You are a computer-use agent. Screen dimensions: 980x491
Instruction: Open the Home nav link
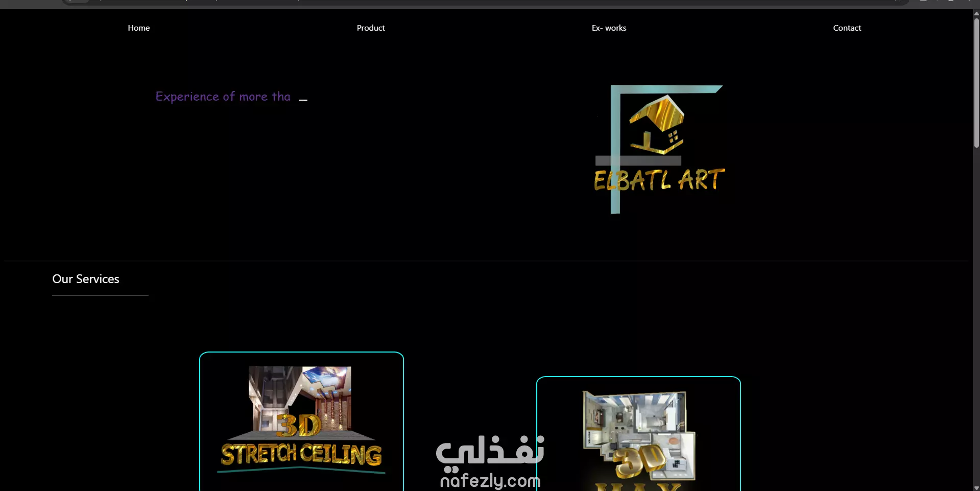pyautogui.click(x=138, y=28)
